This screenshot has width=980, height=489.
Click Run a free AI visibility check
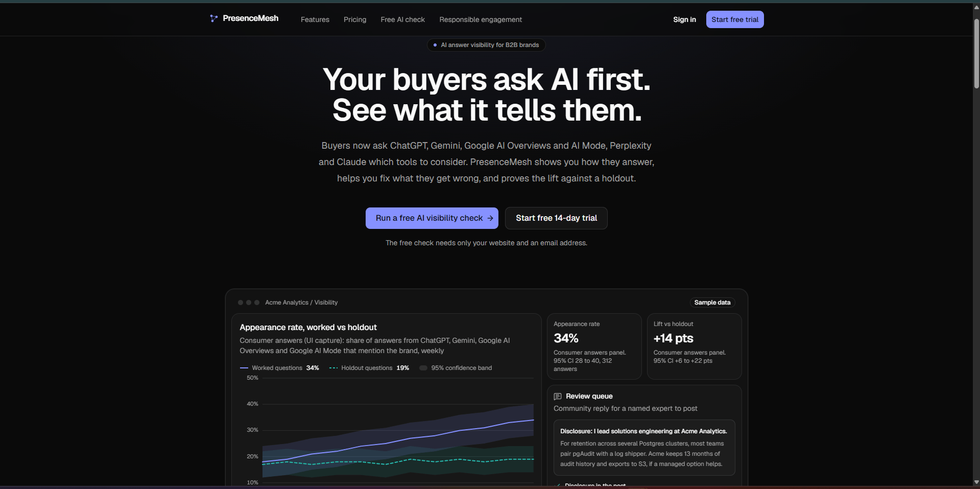(x=432, y=218)
